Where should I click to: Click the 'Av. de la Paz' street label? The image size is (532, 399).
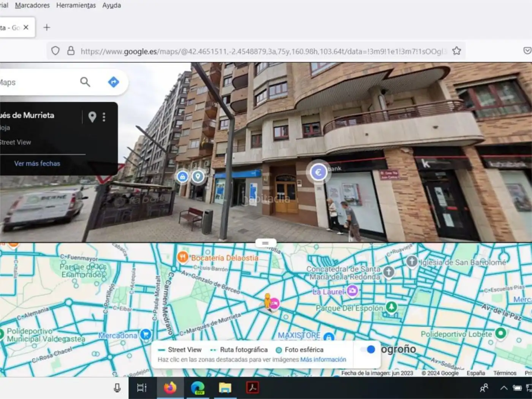[x=502, y=312]
